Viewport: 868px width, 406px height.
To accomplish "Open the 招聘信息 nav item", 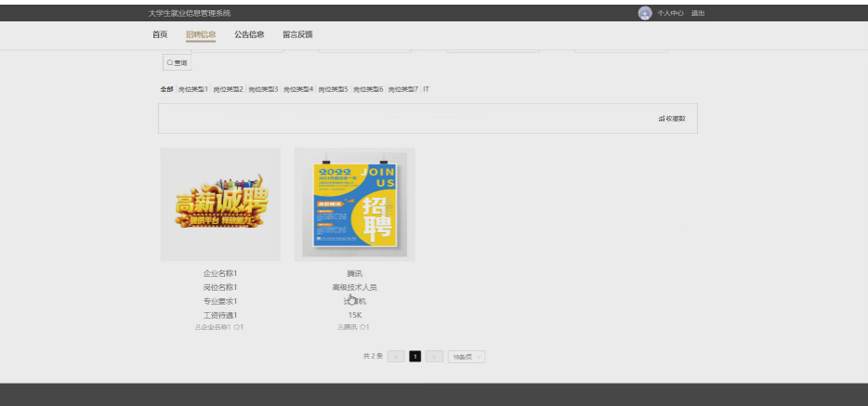I will tap(201, 34).
